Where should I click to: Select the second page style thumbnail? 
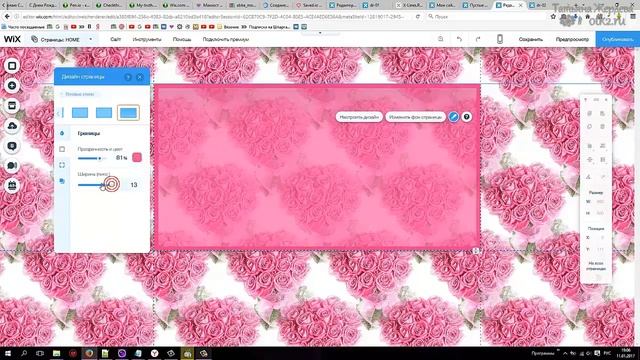(104, 113)
